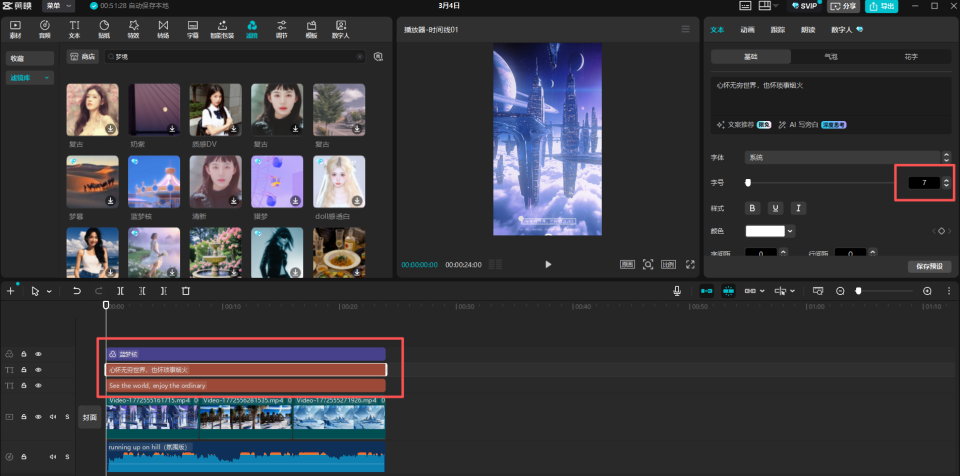
Task: Click the 保存预设 save preset button
Action: point(929,266)
